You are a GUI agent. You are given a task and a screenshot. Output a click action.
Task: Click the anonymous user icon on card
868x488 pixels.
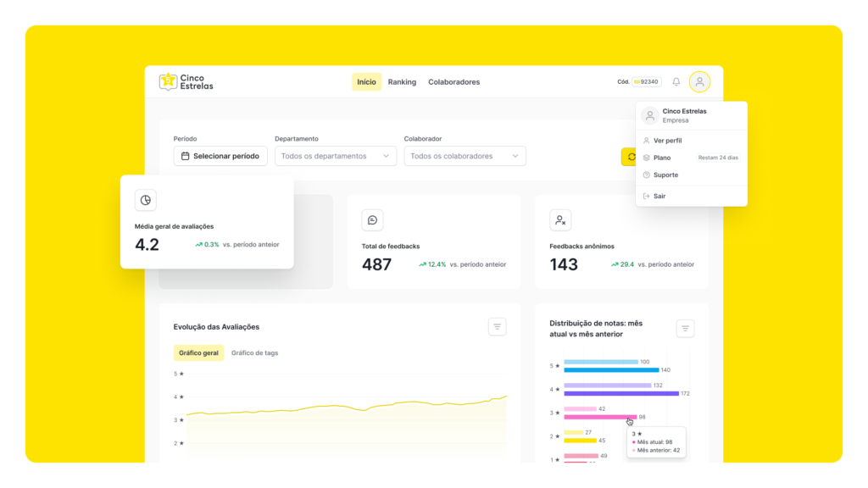coord(560,220)
